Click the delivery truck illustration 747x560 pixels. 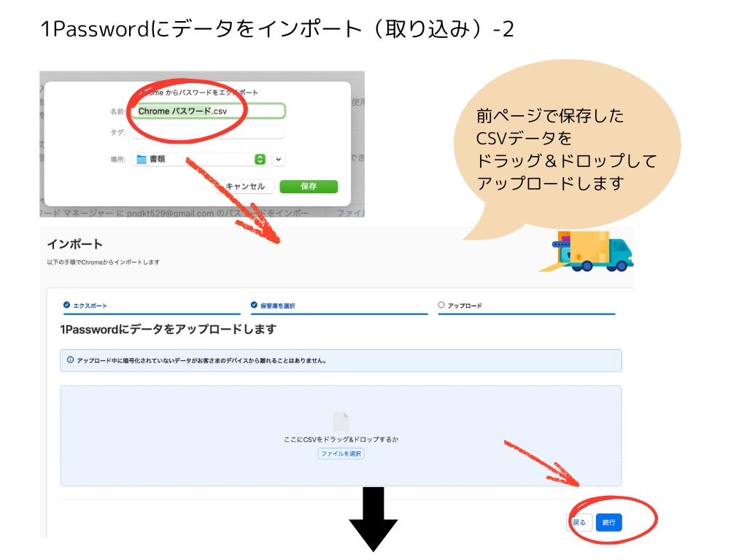pyautogui.click(x=587, y=251)
